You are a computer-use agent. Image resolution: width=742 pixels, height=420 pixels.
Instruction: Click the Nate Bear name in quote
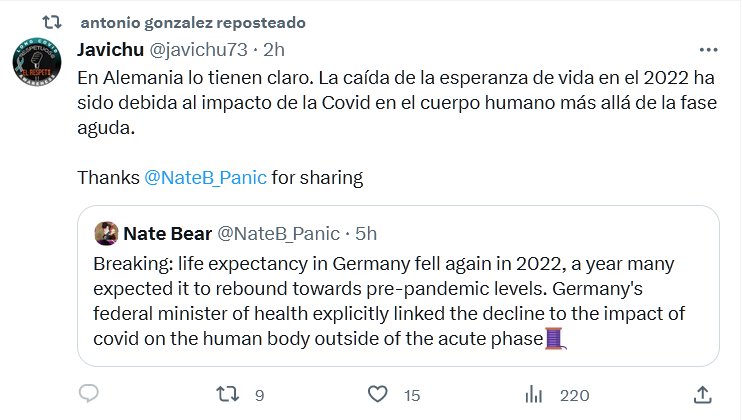tap(166, 233)
